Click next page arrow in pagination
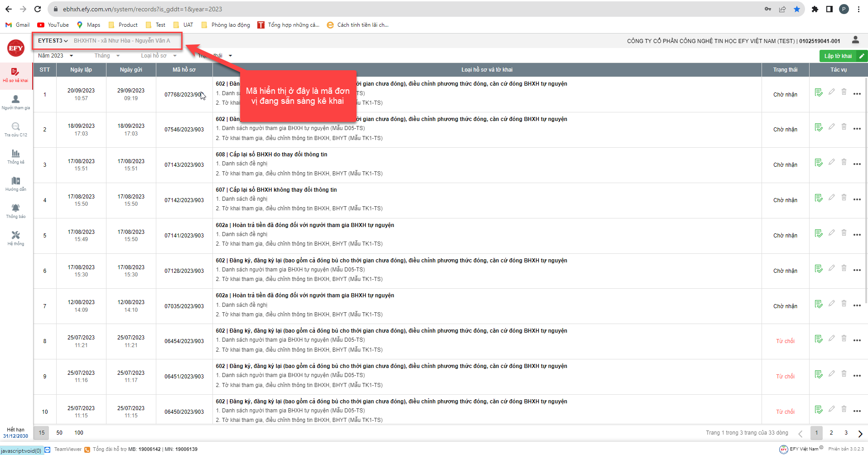Screen dimensions: 868x455 tap(860, 434)
